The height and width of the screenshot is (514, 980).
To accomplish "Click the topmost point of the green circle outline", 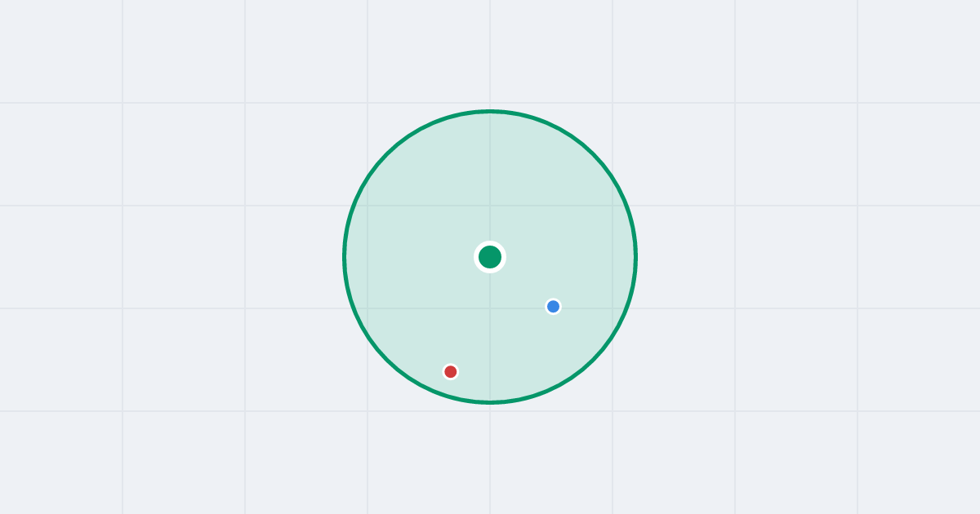I will click(490, 111).
